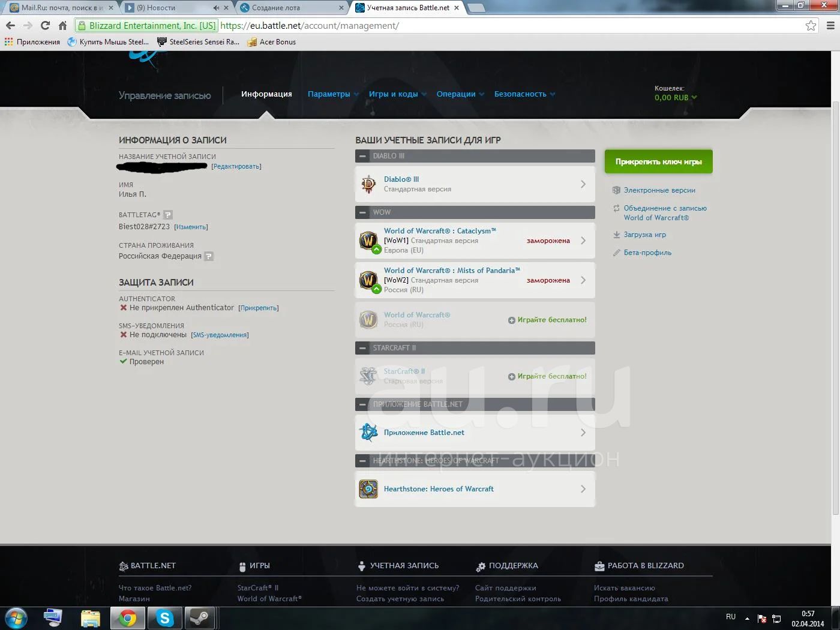This screenshot has width=840, height=630.
Task: Open 'Сайт поддержки' footer link
Action: (x=506, y=588)
